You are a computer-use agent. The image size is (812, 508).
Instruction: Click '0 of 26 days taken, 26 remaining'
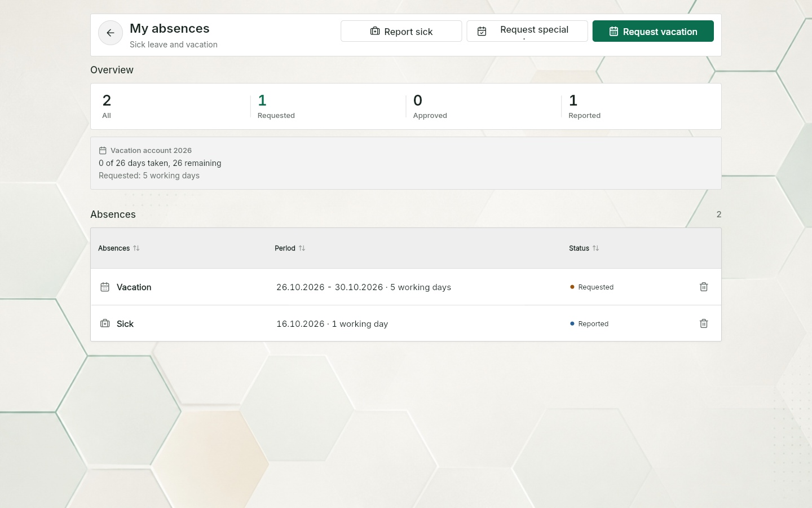(x=160, y=163)
